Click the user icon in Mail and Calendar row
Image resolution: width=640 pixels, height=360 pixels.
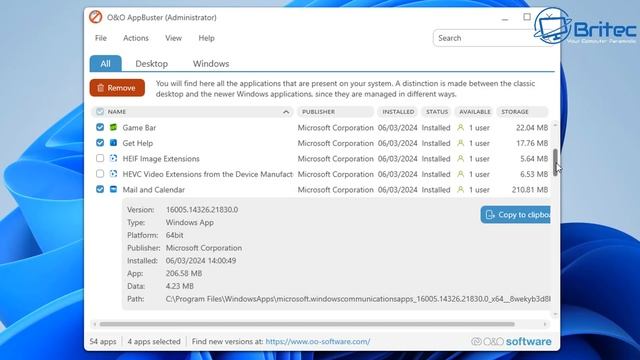point(460,190)
